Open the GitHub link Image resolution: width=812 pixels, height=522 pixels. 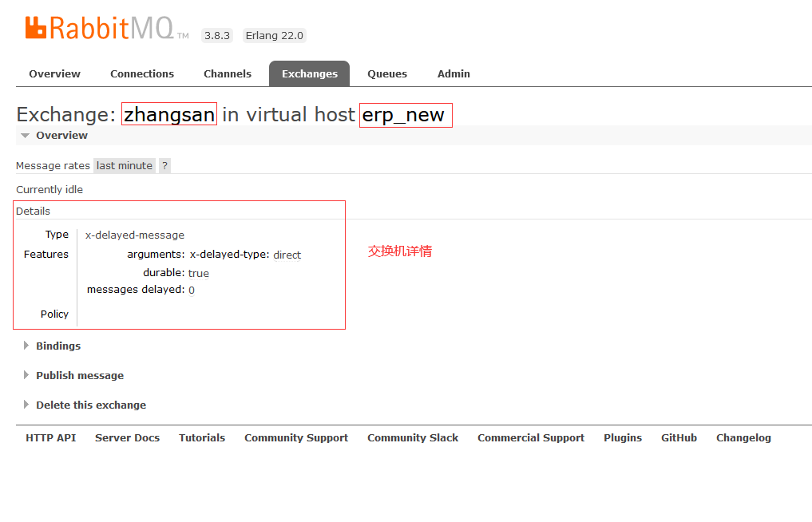(x=678, y=437)
